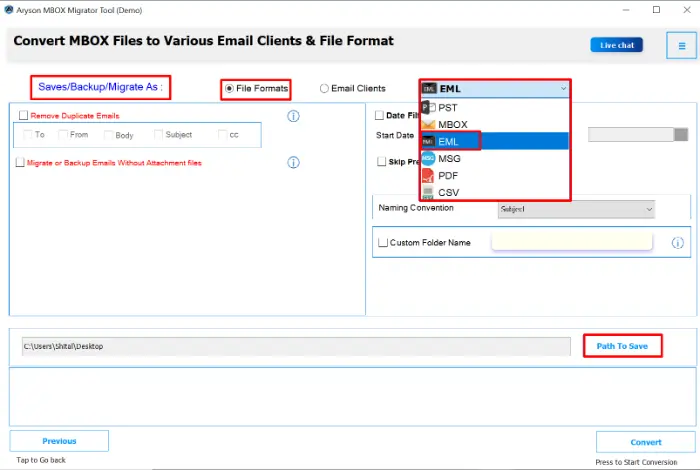Click the info icon beside Remove Duplicate Emails

coord(293,116)
